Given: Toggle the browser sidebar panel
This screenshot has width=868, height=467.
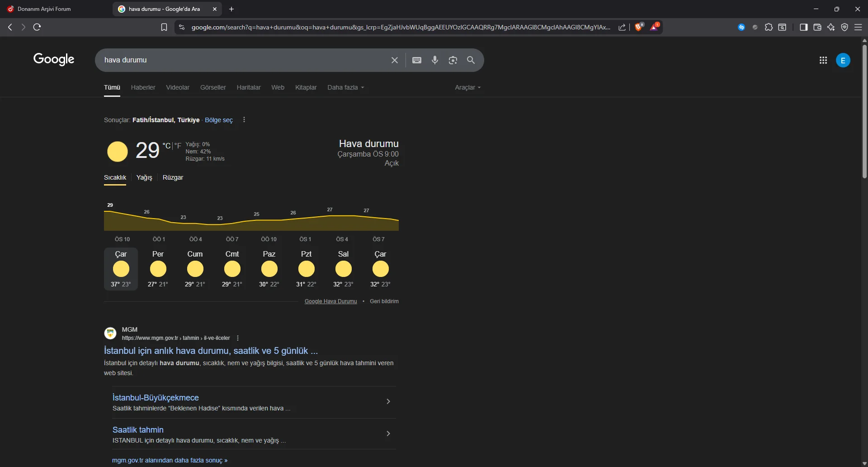Looking at the screenshot, I should (803, 27).
